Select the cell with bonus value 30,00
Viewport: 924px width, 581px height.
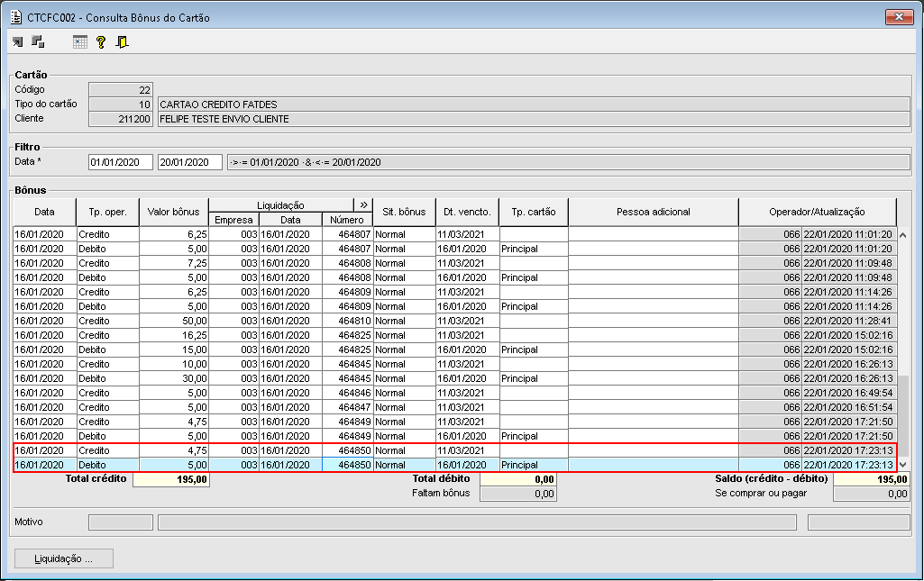pyautogui.click(x=174, y=378)
